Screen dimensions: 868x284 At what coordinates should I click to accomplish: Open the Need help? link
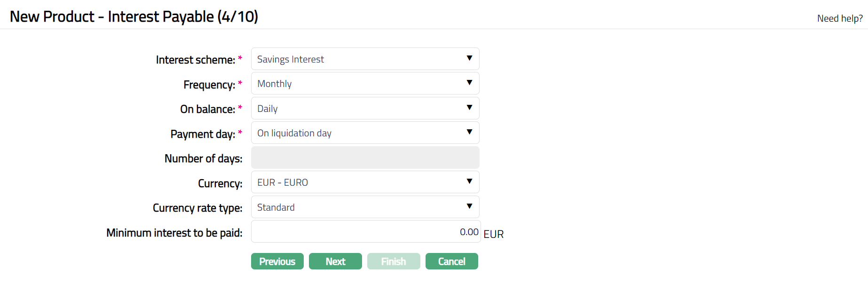click(x=840, y=18)
